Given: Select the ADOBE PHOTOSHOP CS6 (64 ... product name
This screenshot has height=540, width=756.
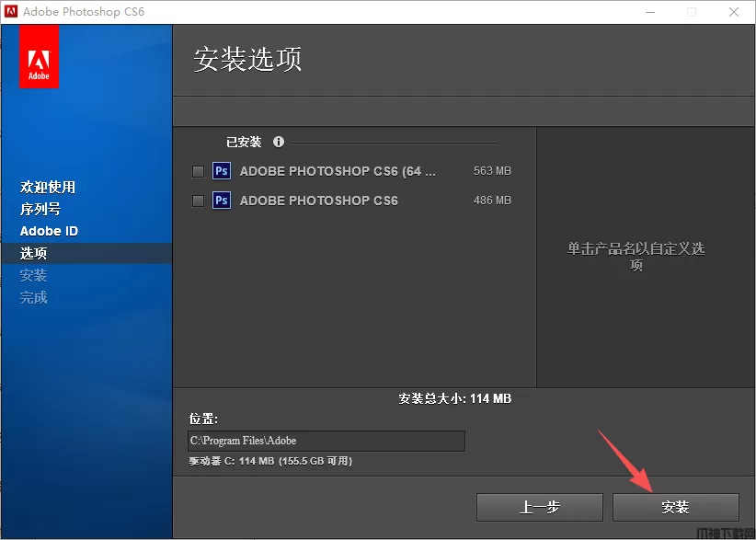Looking at the screenshot, I should click(x=337, y=171).
